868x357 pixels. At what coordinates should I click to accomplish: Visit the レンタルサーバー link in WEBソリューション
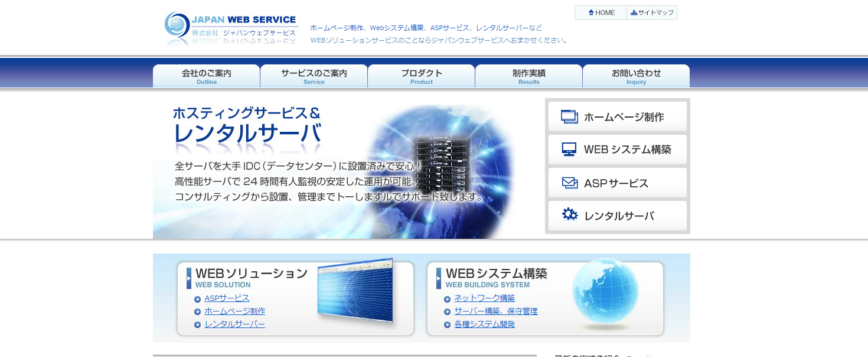coord(234,324)
